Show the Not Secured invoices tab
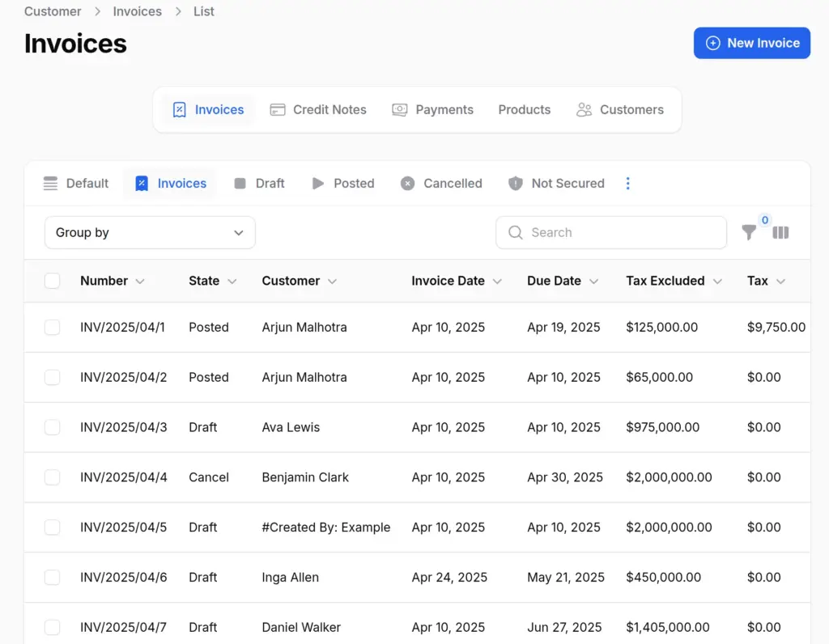This screenshot has width=829, height=644. [556, 184]
